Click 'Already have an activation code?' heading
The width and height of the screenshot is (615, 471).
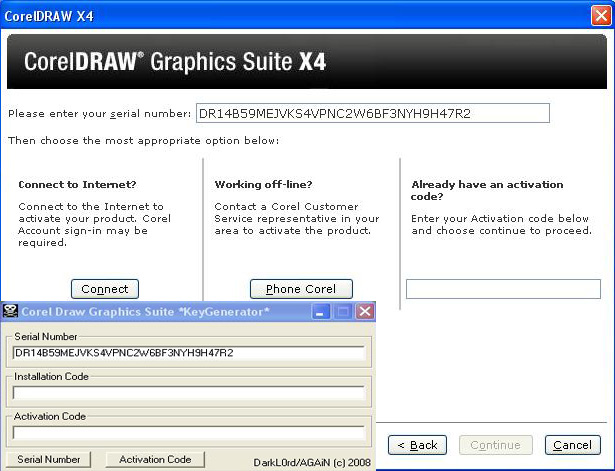click(x=487, y=190)
